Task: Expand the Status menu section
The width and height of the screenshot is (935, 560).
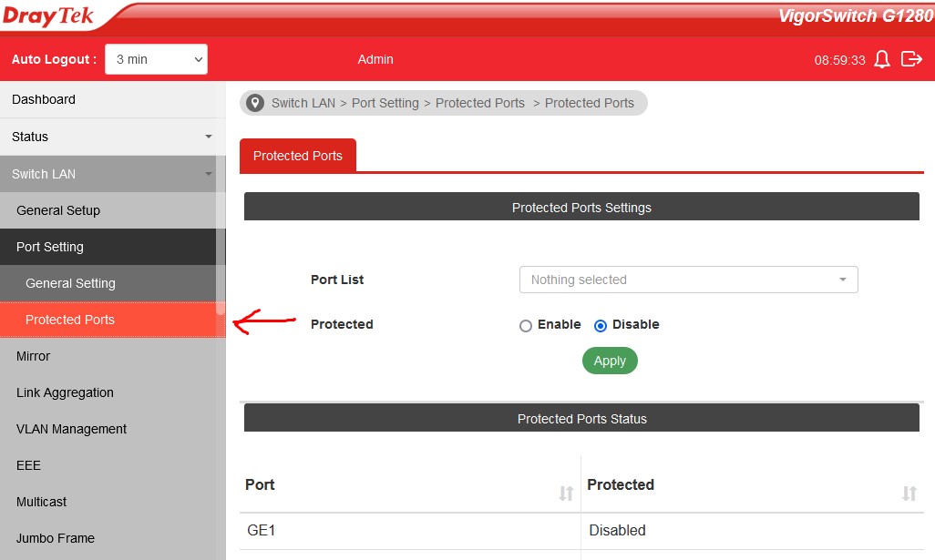Action: pyautogui.click(x=112, y=137)
